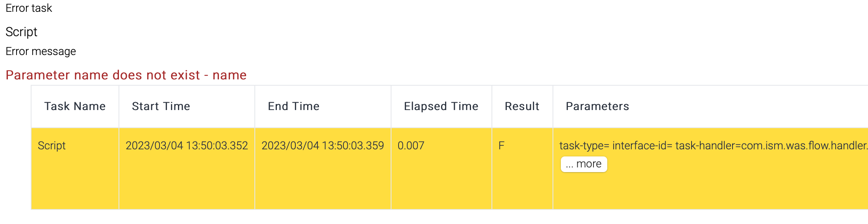Expand parameters with the more button

coord(584,164)
